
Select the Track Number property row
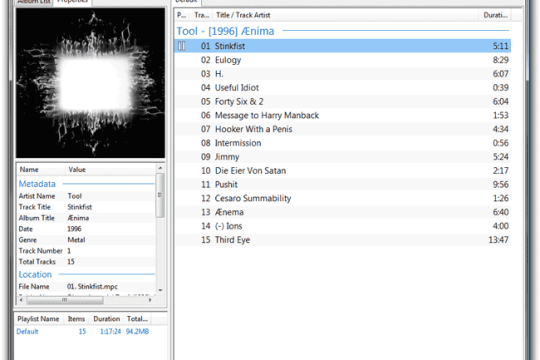86,251
